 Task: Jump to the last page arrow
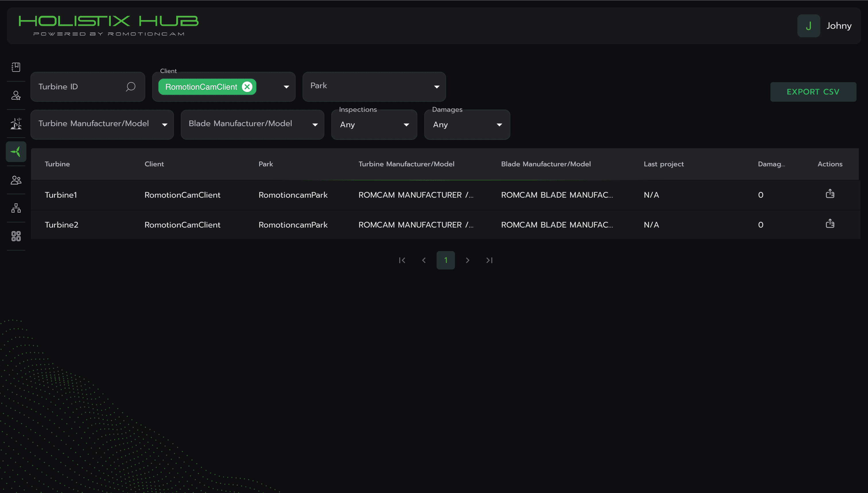[x=489, y=260]
